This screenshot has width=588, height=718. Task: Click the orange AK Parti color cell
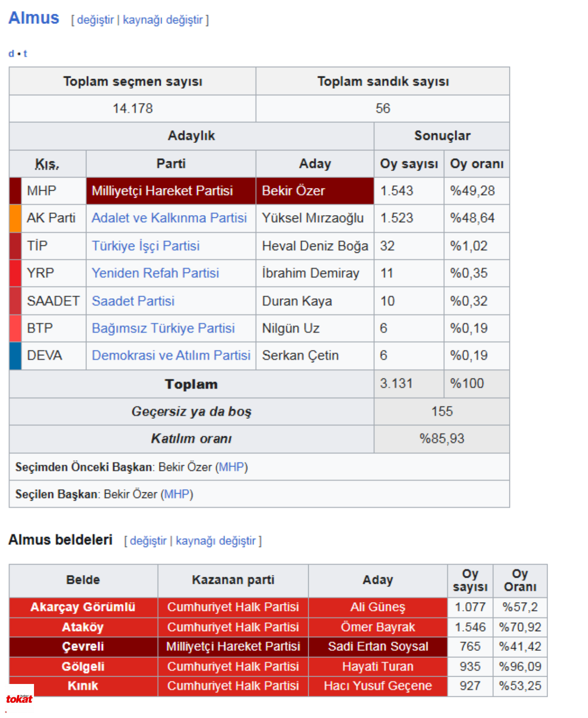[15, 218]
